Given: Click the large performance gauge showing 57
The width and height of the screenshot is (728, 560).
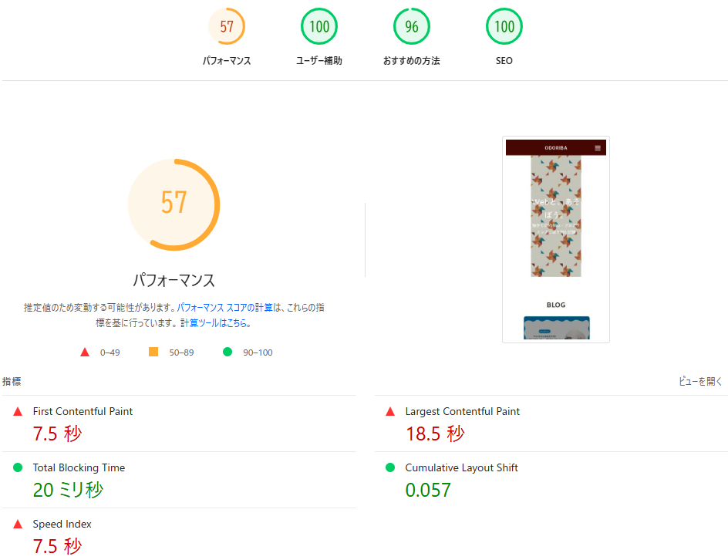Looking at the screenshot, I should (174, 204).
